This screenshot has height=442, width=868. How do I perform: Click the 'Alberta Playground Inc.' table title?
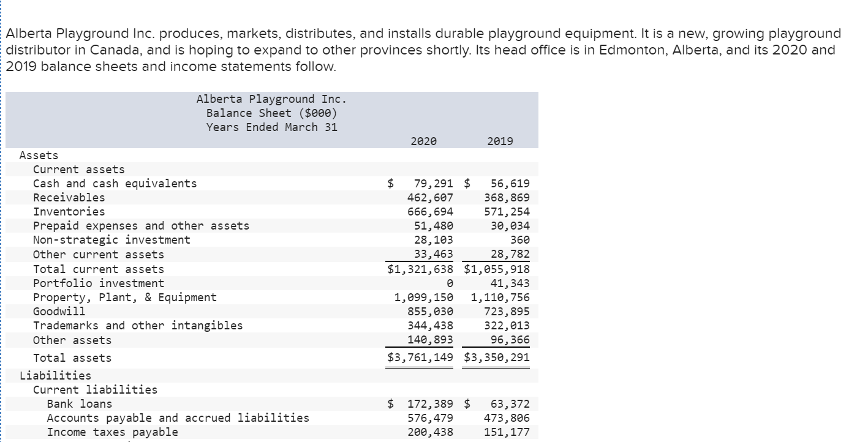(x=271, y=99)
